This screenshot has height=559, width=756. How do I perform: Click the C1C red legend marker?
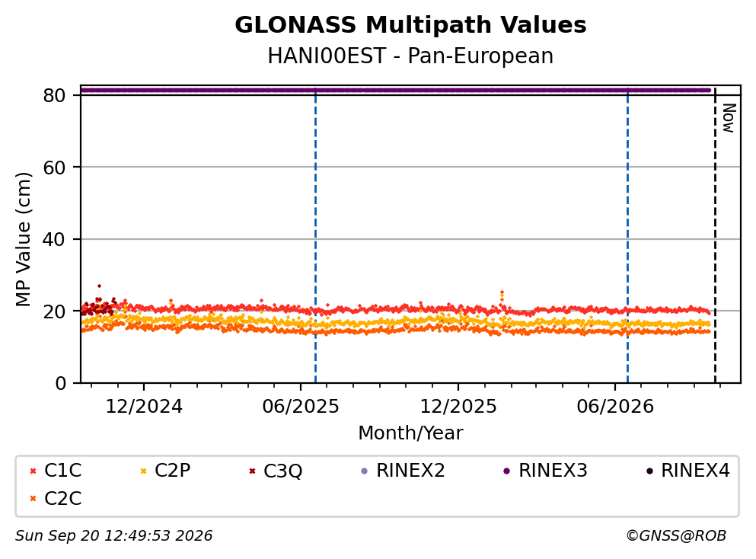point(33,471)
